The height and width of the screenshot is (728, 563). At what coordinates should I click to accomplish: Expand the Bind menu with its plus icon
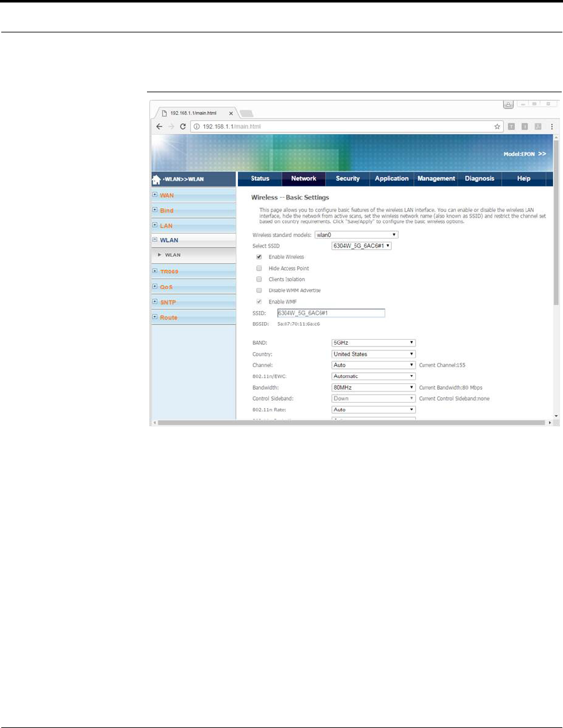tap(155, 210)
